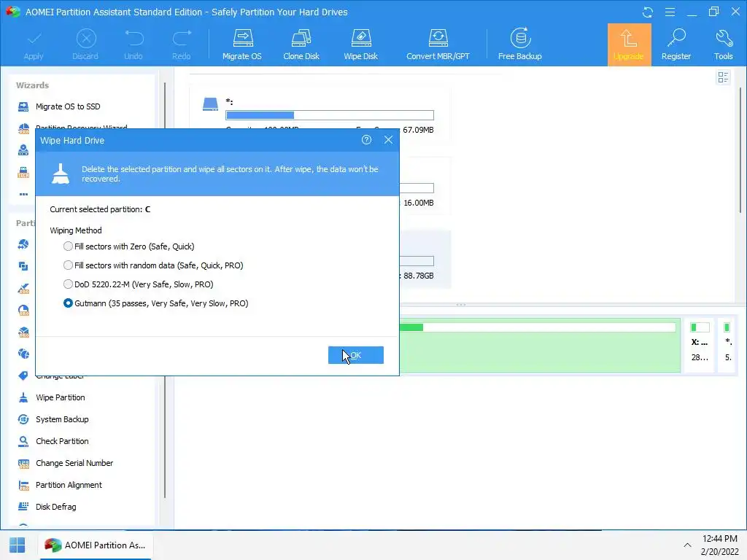
Task: Click the main panel vertical scrollbar
Action: [x=740, y=150]
